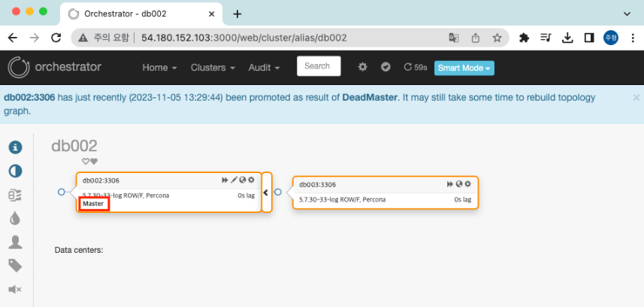Image resolution: width=644 pixels, height=307 pixels.
Task: Collapse replicas with the chevron beside db002:3306
Action: click(x=266, y=192)
